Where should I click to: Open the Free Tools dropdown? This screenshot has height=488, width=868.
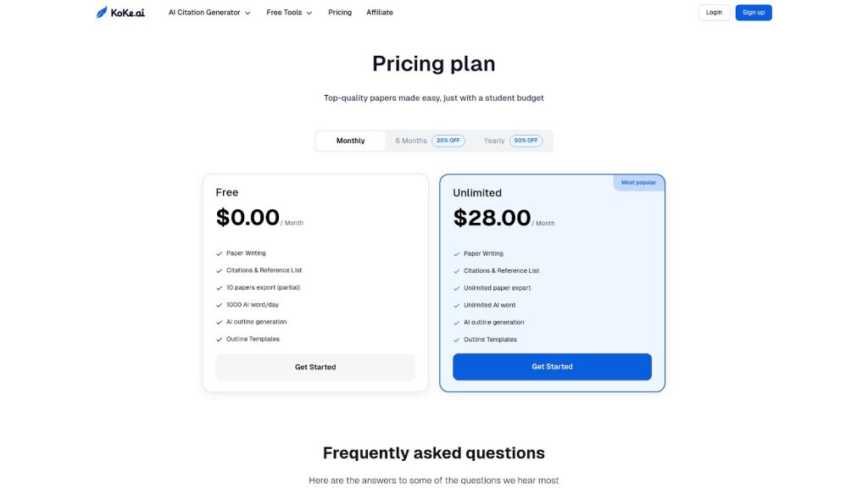coord(285,13)
